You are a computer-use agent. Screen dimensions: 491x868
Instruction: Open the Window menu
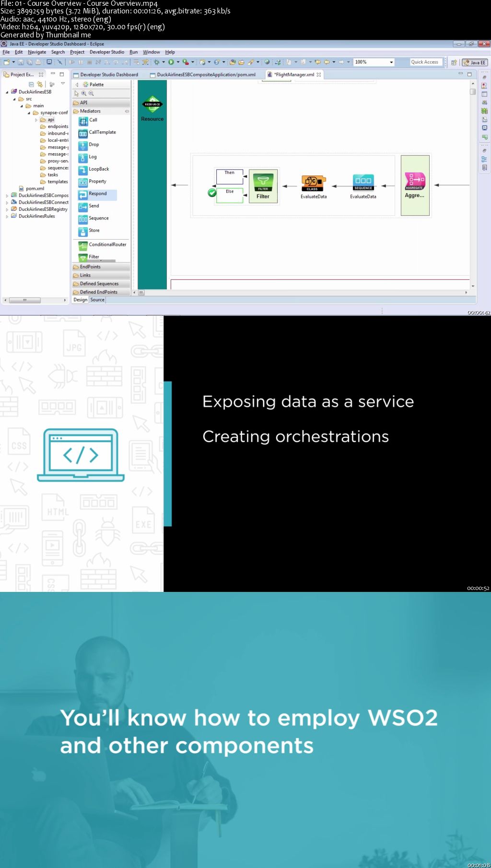point(152,52)
